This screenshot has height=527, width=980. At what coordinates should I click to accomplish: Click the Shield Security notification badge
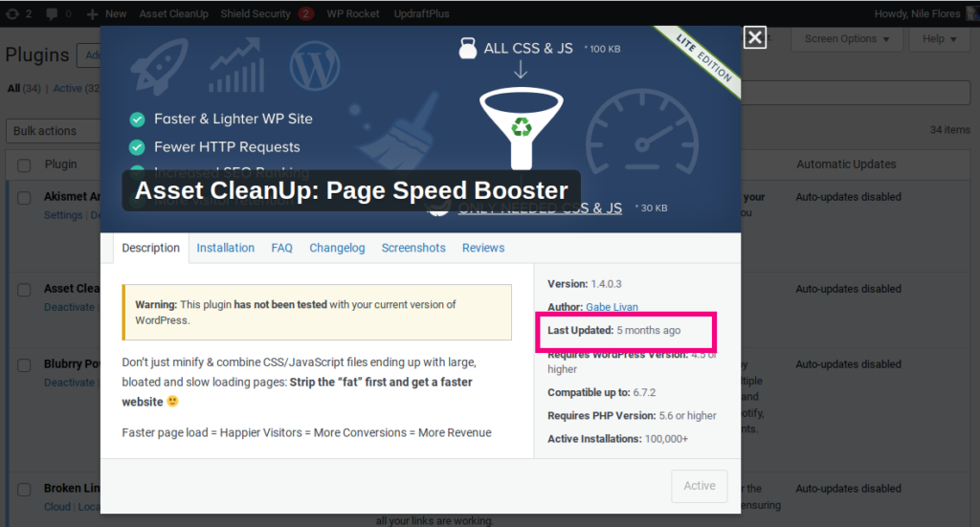[305, 13]
